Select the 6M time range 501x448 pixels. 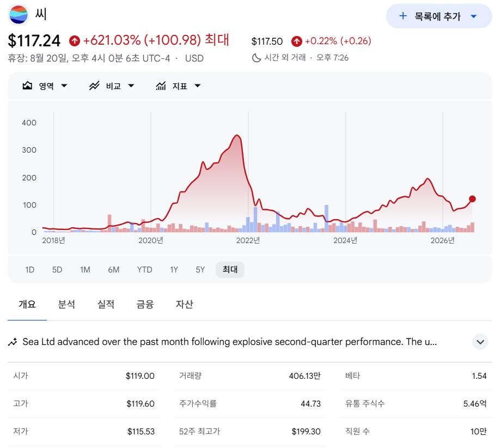click(x=113, y=270)
